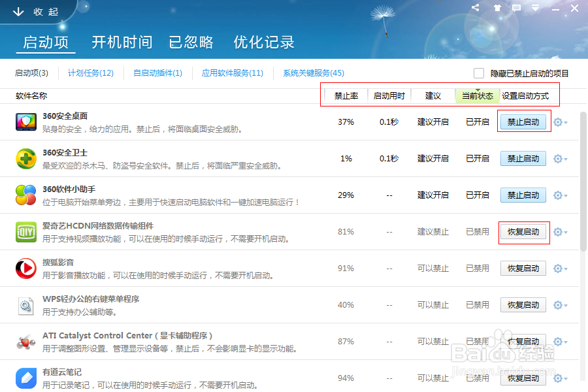Click the 搜狐影音 app icon
This screenshot has width=588, height=392.
(x=26, y=269)
